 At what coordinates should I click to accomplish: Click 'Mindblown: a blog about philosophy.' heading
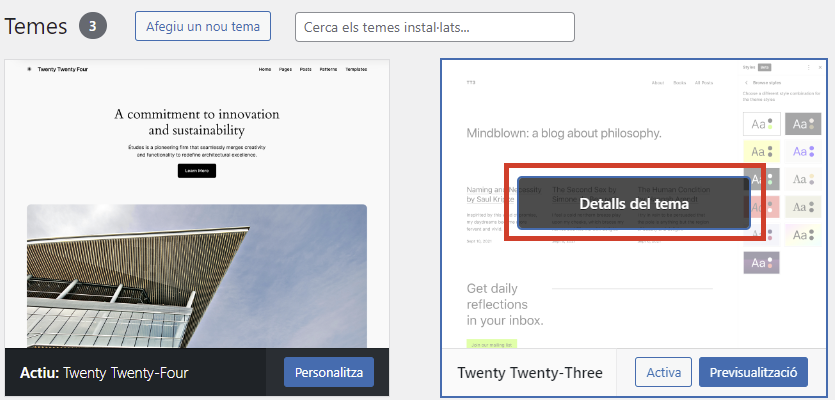point(564,133)
